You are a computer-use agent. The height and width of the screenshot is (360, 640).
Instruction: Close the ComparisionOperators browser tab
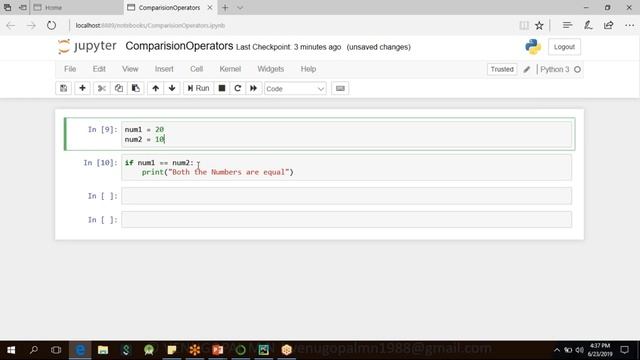tap(210, 7)
